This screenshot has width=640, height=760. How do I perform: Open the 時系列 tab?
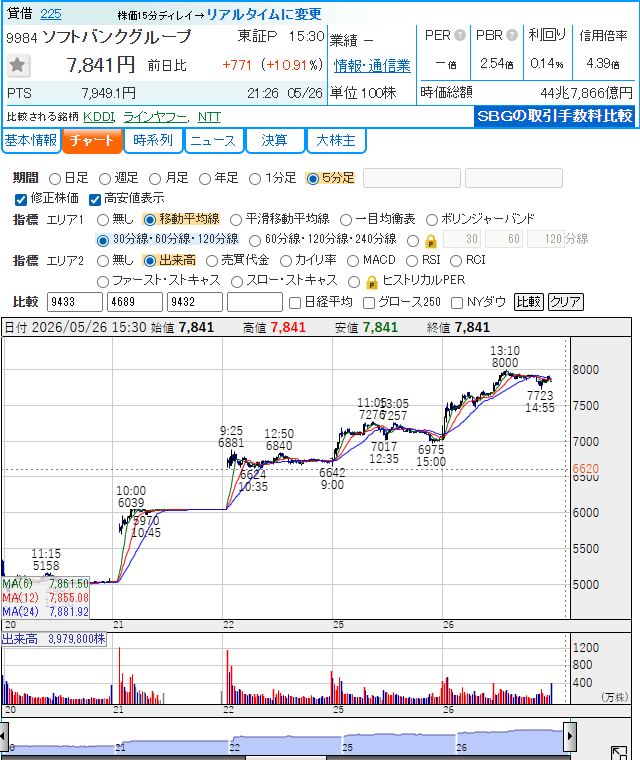tap(153, 141)
